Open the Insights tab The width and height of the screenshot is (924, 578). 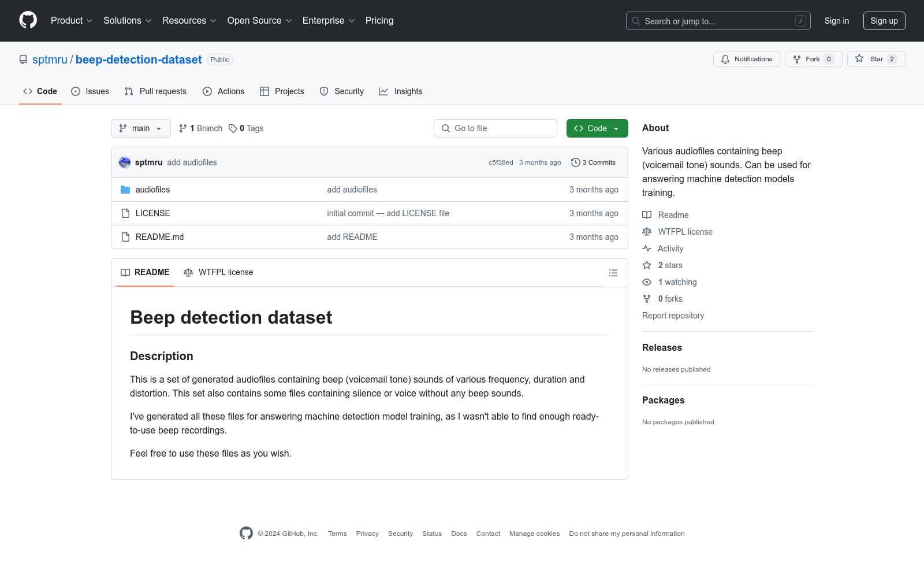click(400, 91)
